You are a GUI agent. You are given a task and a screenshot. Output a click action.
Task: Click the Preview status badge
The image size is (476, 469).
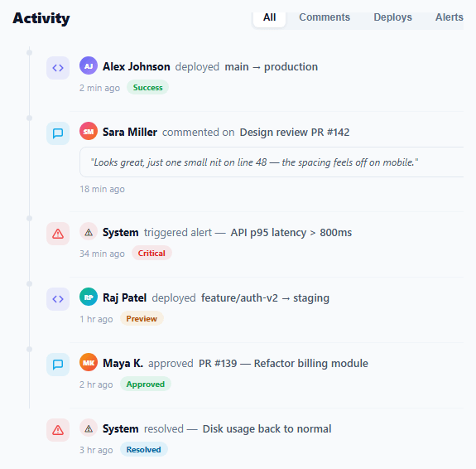142,318
